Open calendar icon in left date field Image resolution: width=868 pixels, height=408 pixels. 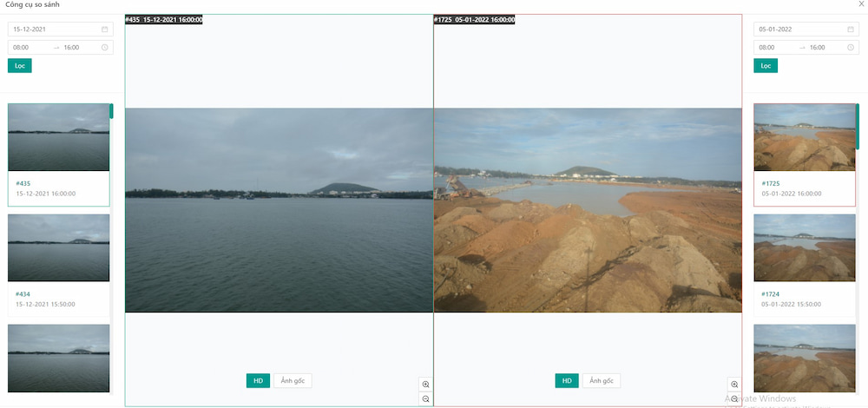105,30
